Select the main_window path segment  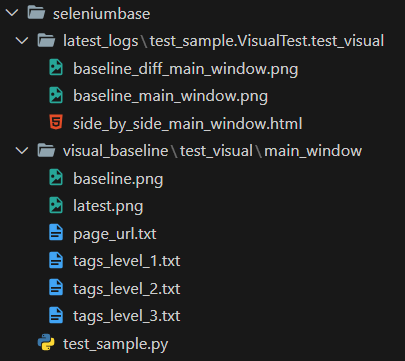click(x=313, y=151)
